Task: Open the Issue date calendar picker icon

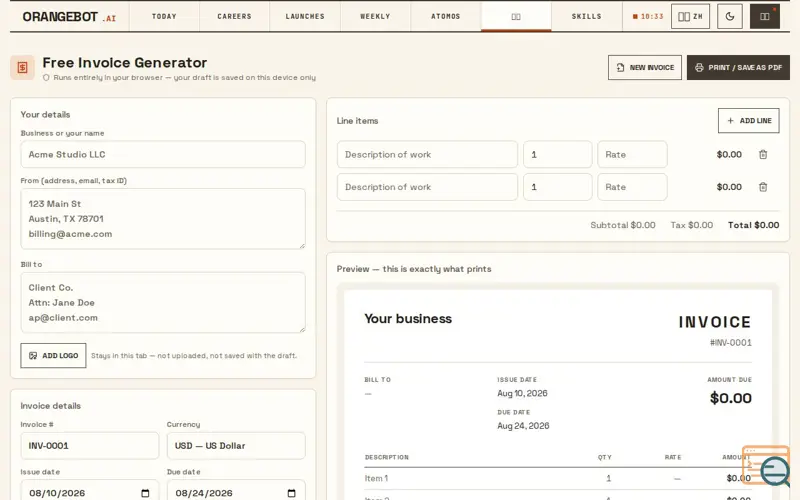Action: click(145, 493)
